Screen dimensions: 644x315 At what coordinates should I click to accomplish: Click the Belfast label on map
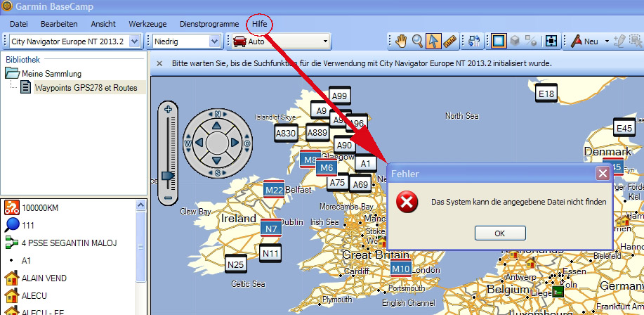coord(298,190)
